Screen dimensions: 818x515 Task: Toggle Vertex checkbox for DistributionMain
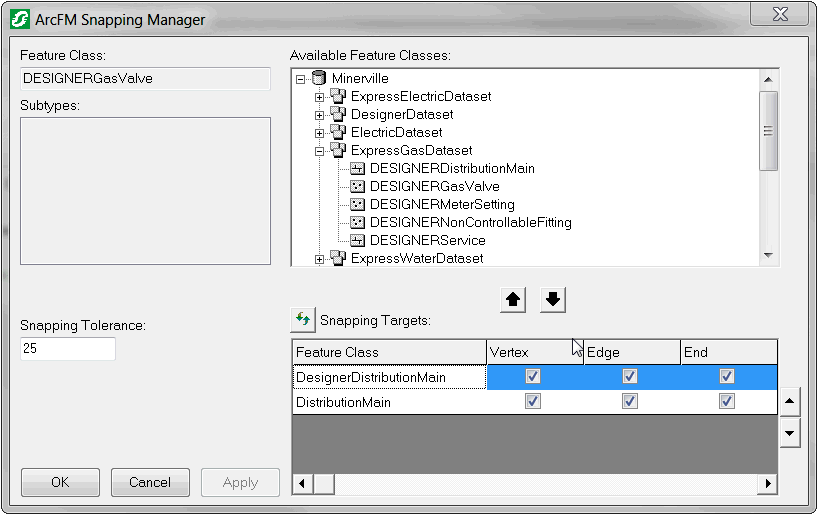(x=533, y=401)
